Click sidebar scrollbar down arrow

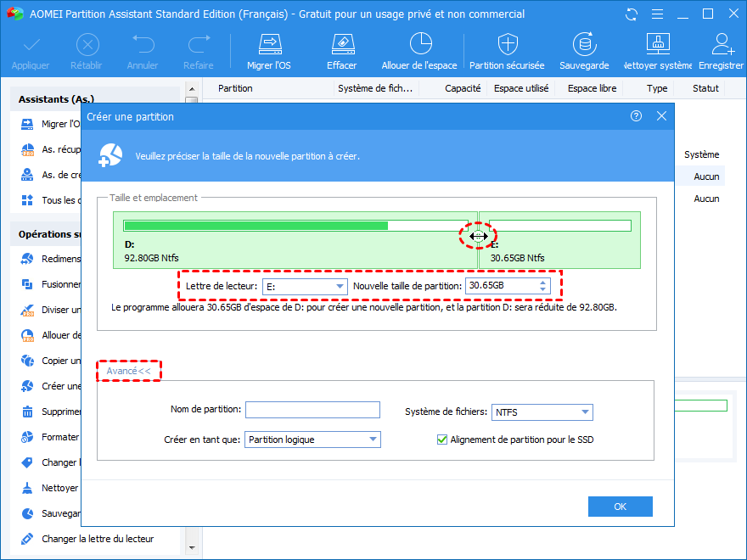click(192, 548)
